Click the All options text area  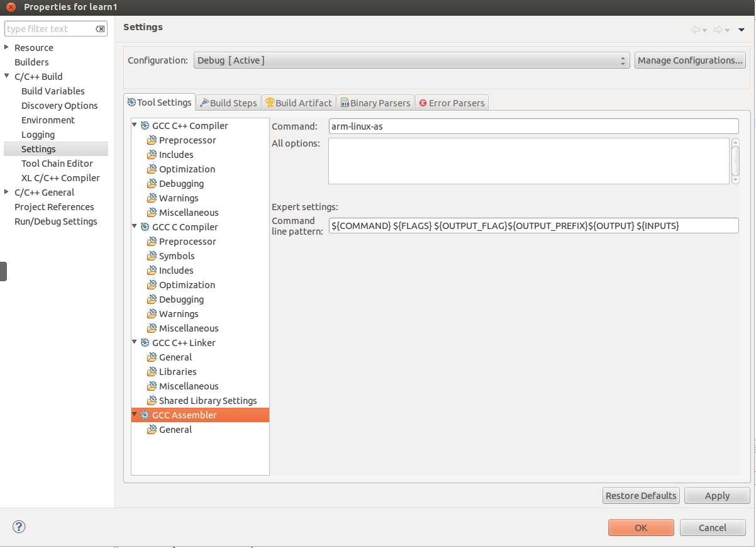tap(529, 161)
